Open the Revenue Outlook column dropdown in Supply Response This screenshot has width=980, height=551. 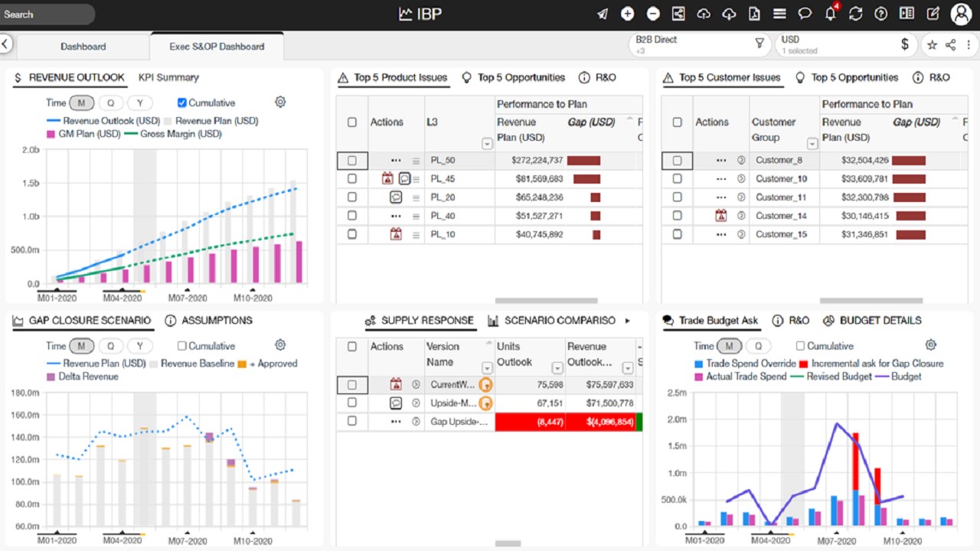coord(629,367)
